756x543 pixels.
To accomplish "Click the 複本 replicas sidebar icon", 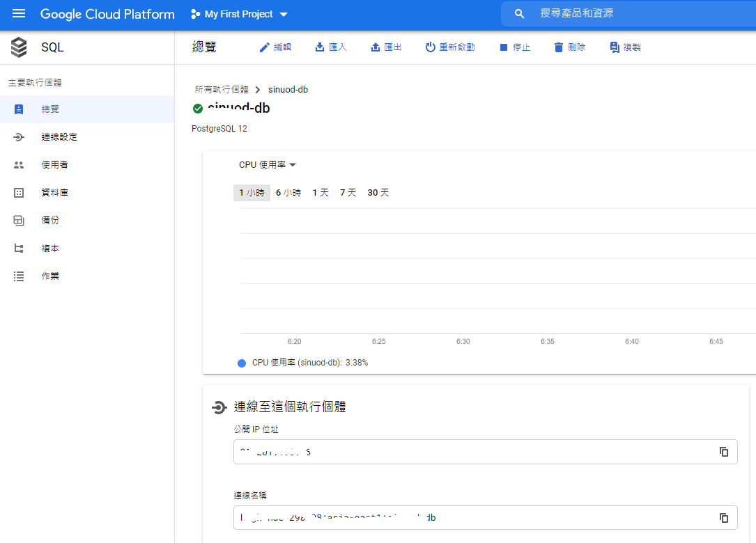I will coord(19,249).
